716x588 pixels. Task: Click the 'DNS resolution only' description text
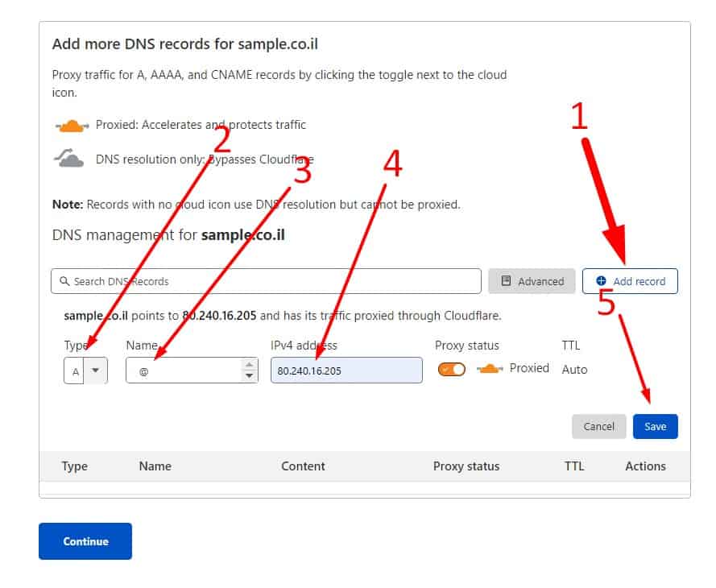[205, 159]
